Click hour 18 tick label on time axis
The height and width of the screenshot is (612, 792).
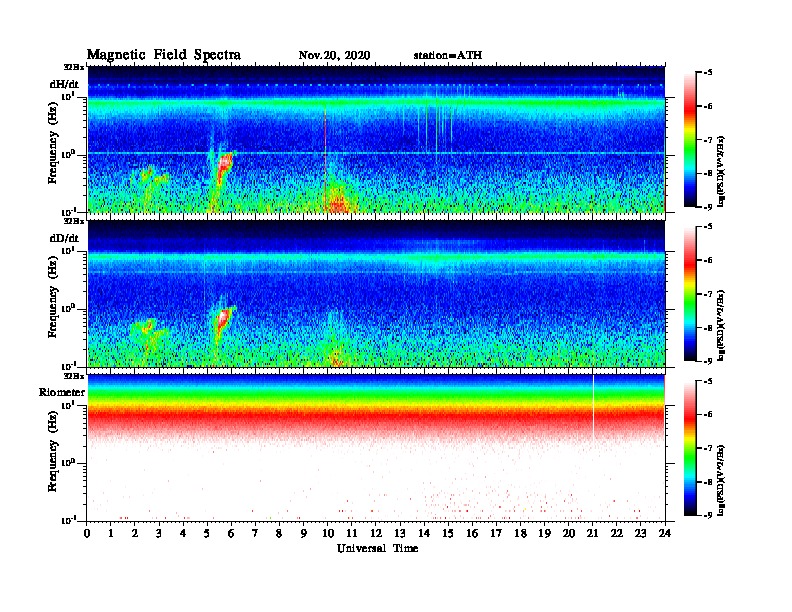tap(520, 533)
